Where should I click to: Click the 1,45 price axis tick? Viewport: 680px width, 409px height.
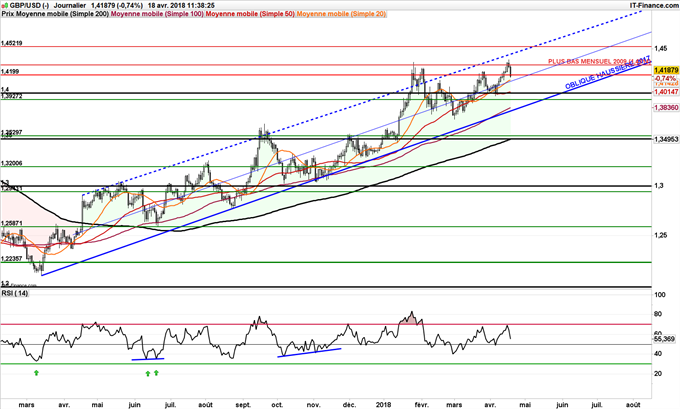click(660, 48)
